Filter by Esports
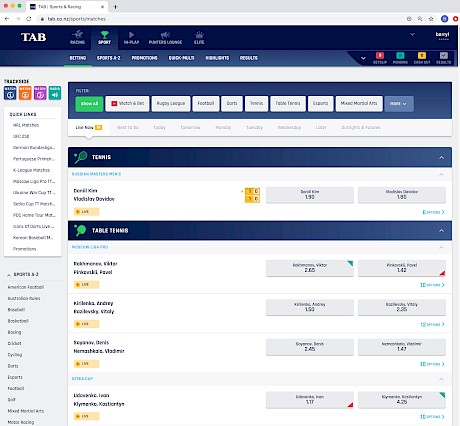The image size is (460, 426). (x=320, y=104)
